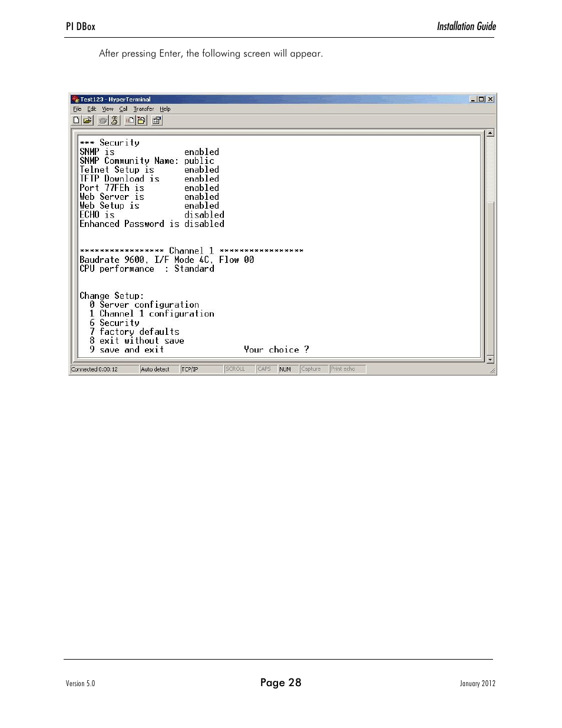Click the '1 Channel 1 configuration' option
This screenshot has height=728, width=562.
click(152, 314)
